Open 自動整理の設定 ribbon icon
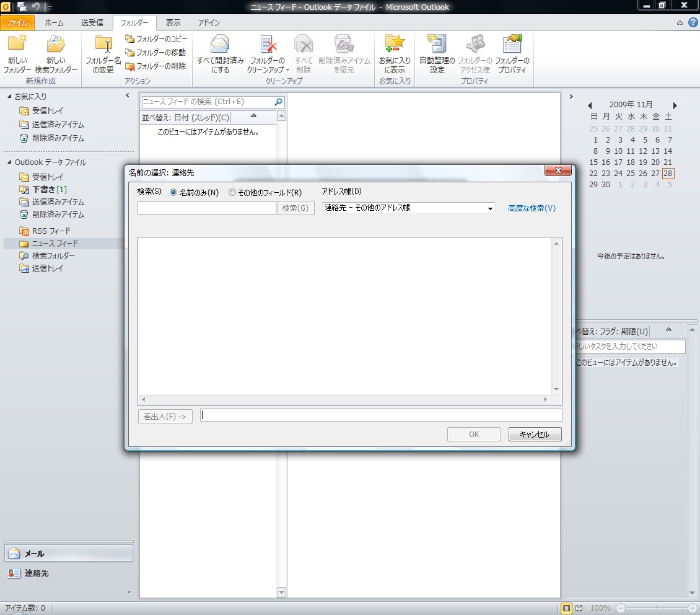This screenshot has width=700, height=615. (437, 44)
